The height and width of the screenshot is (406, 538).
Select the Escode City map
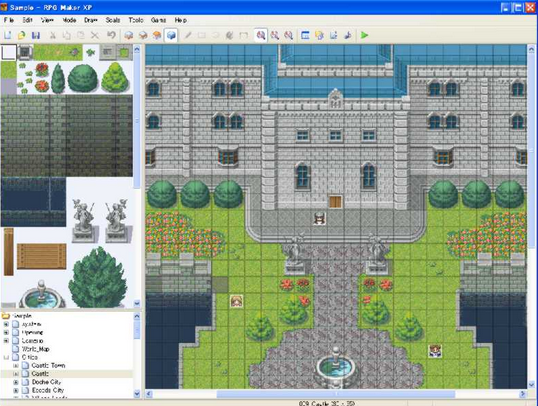tap(48, 390)
